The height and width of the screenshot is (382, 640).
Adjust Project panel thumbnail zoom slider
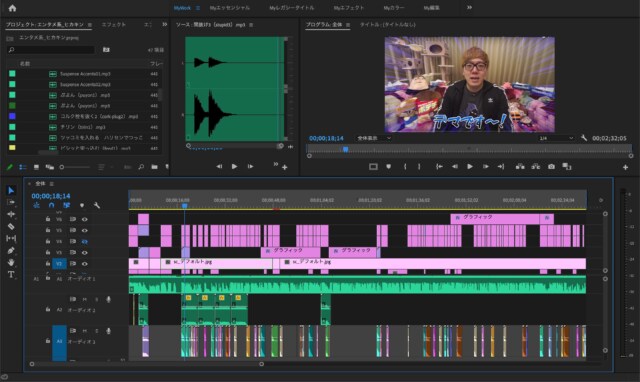pos(75,167)
